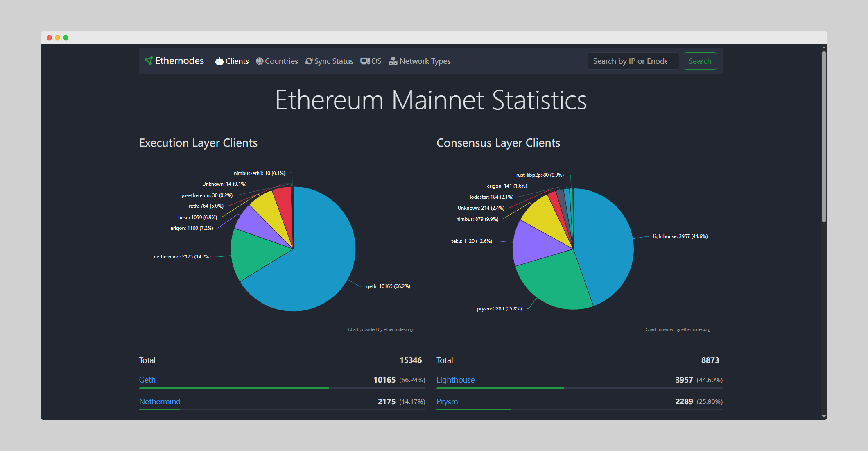Click the 'prysm: 2289 (25.8%)' chart label

[x=500, y=309]
